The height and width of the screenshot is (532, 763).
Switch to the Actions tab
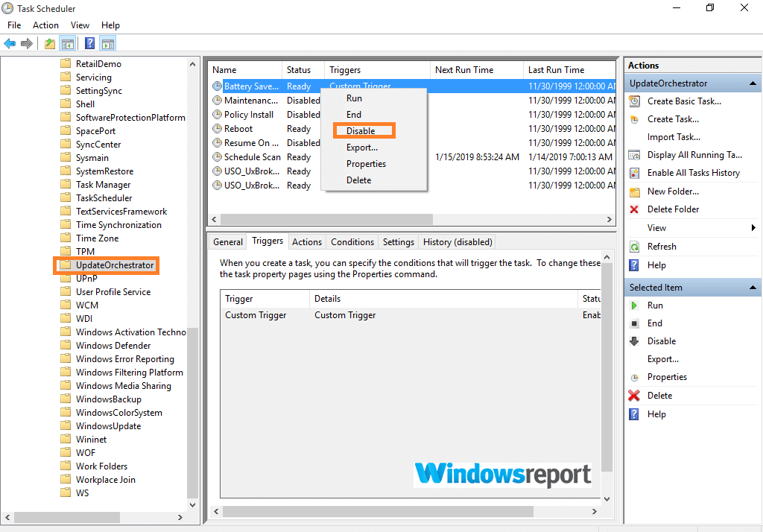[307, 242]
